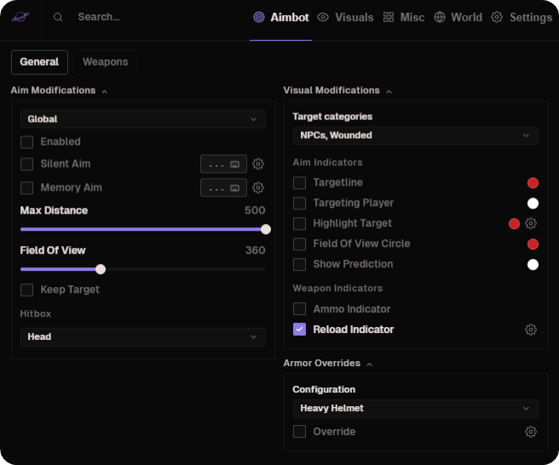Open the Aimbot tab
559x465 pixels.
pyautogui.click(x=281, y=17)
